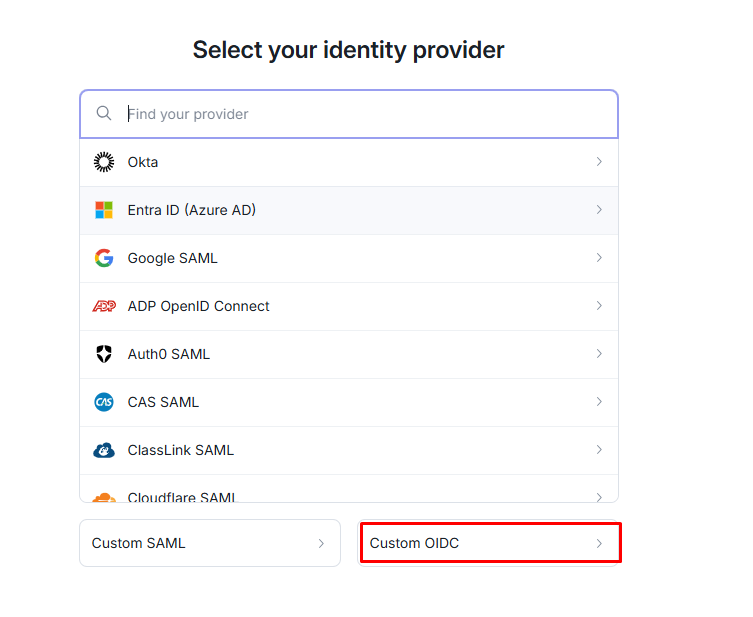Open the chevron on the Okta row

coord(599,162)
